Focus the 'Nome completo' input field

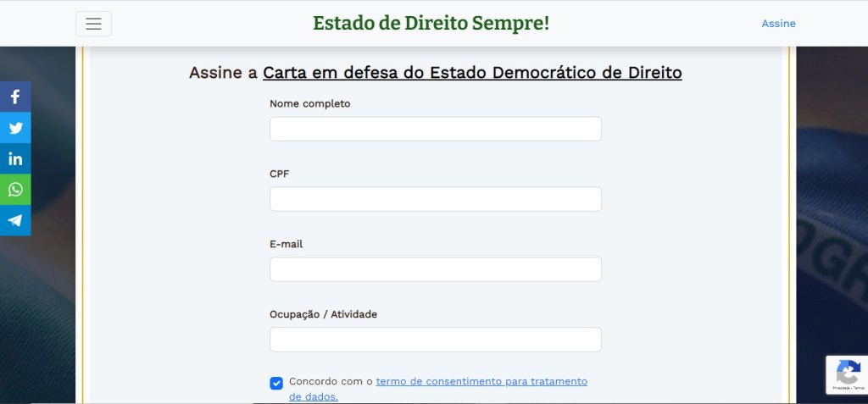tap(435, 129)
